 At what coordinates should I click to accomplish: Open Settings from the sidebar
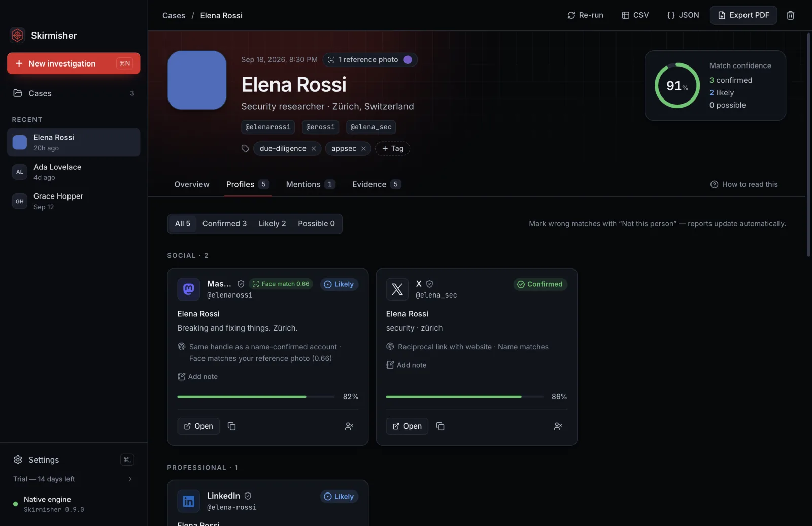74,459
